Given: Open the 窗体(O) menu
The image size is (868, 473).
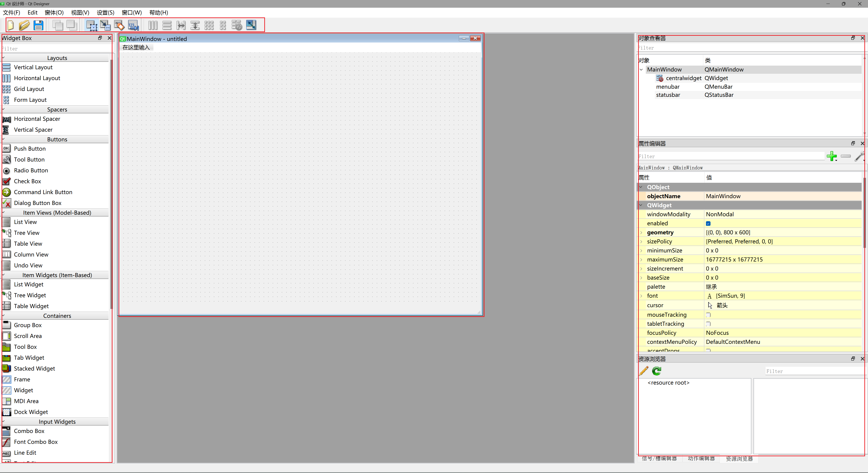Looking at the screenshot, I should tap(54, 12).
